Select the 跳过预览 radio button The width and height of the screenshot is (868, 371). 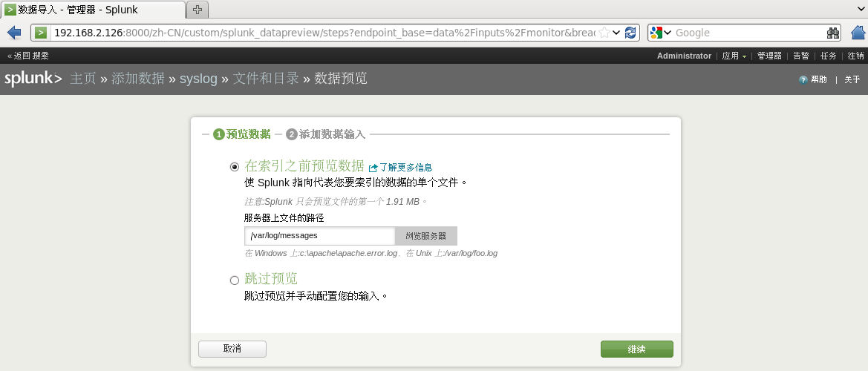tap(235, 280)
